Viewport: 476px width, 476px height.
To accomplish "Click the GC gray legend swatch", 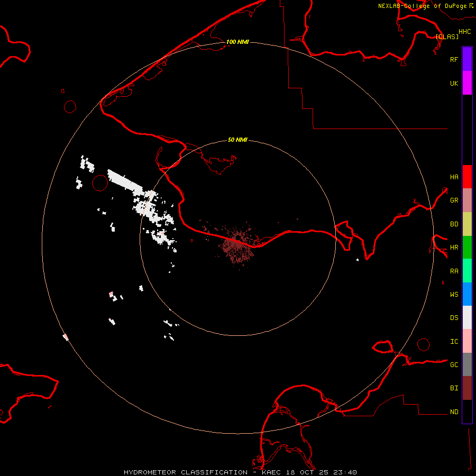I will [467, 364].
